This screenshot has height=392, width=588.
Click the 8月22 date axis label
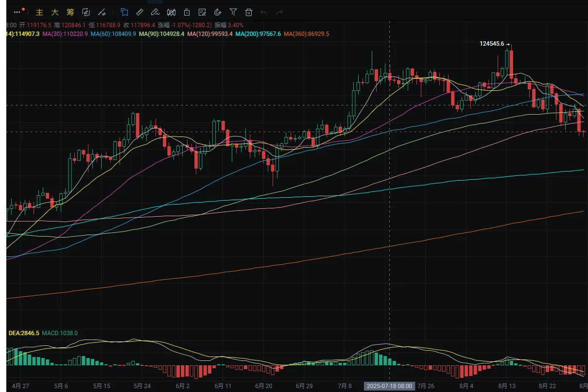[x=547, y=386]
